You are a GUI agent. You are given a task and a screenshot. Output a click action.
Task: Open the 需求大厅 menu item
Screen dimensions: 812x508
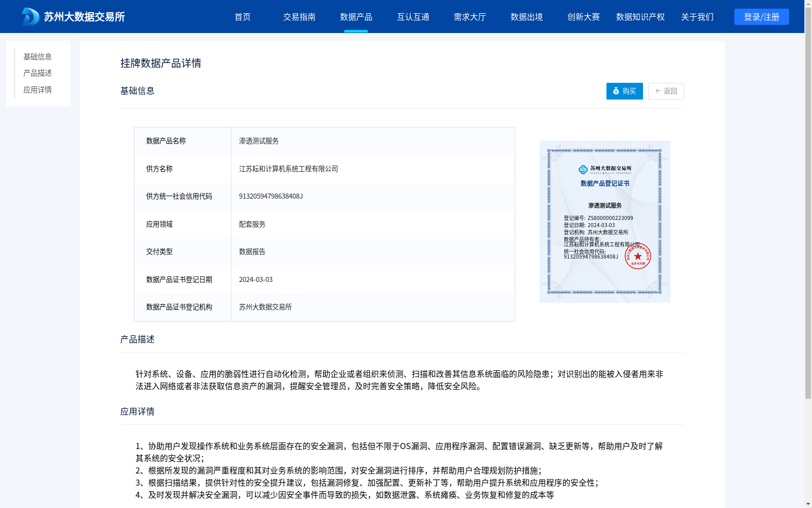pos(470,17)
